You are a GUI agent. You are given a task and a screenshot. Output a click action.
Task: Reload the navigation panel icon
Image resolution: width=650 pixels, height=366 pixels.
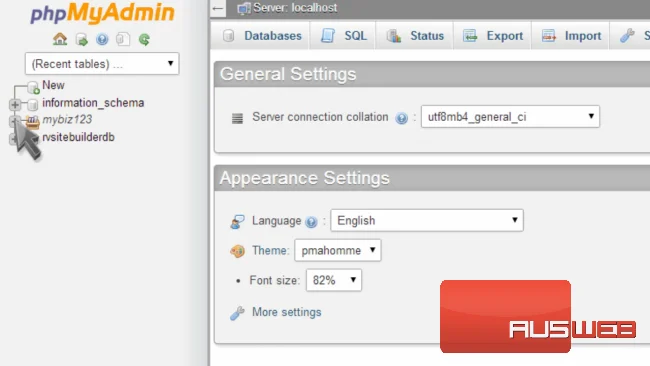coord(144,40)
